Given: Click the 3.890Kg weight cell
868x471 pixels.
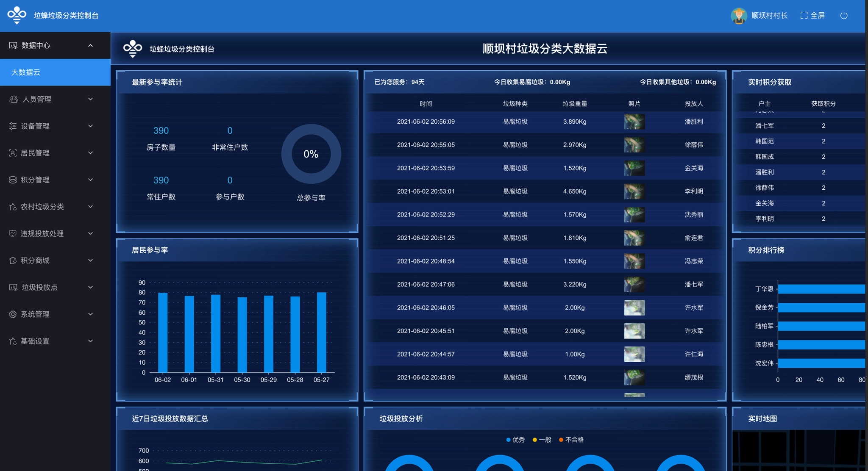Looking at the screenshot, I should (575, 122).
